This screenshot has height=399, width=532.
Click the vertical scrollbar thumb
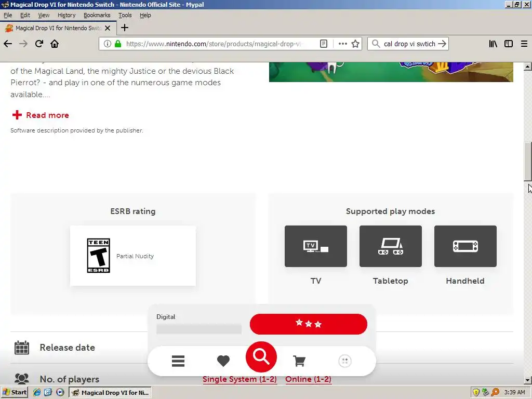tap(528, 162)
